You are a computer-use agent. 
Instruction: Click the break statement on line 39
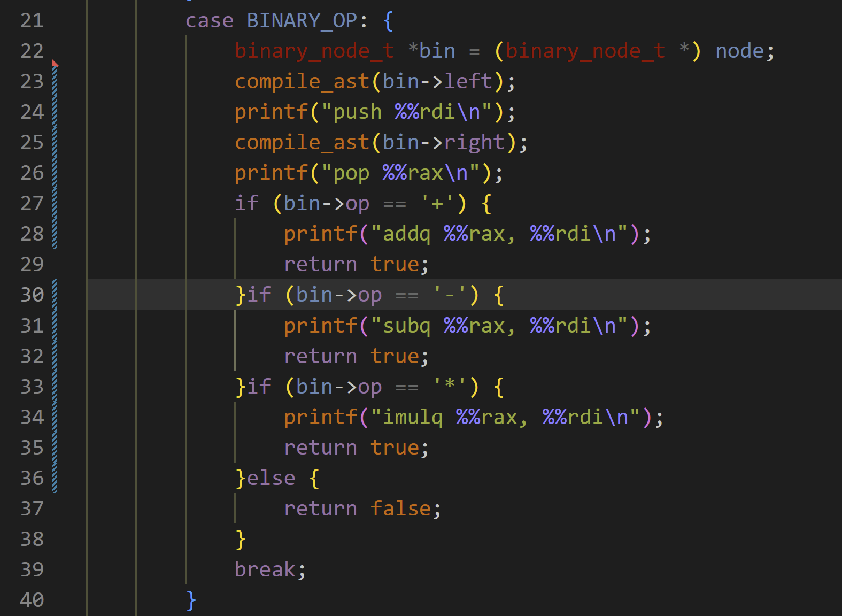click(265, 569)
